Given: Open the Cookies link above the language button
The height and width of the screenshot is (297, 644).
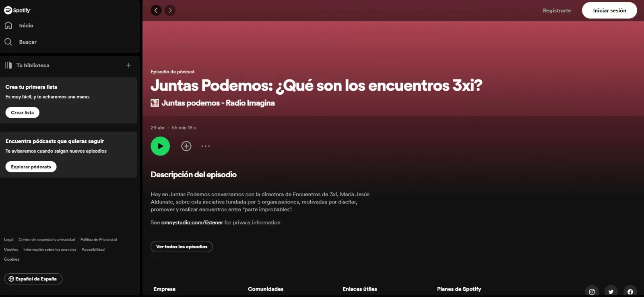Looking at the screenshot, I should (x=12, y=259).
